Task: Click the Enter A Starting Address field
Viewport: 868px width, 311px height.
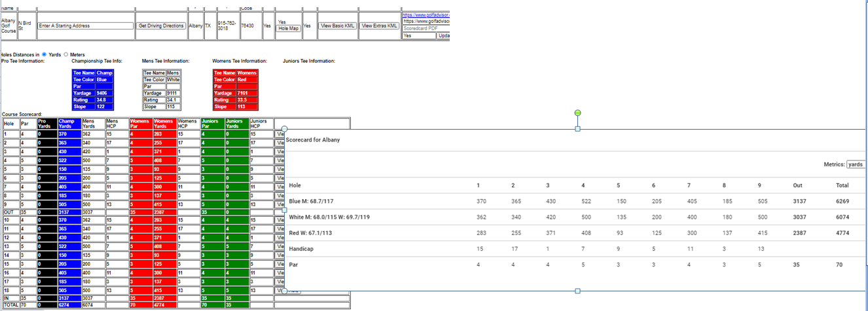Action: (85, 26)
